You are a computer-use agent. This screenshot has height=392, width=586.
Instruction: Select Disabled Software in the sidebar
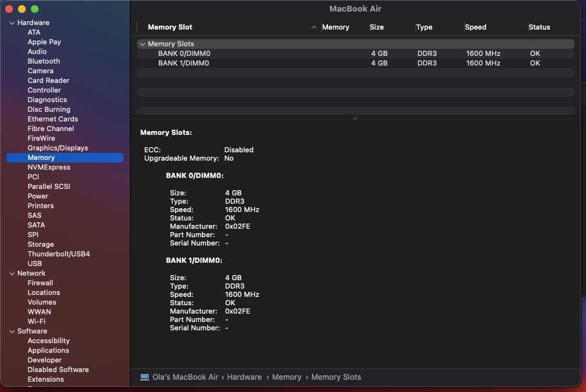(x=59, y=370)
